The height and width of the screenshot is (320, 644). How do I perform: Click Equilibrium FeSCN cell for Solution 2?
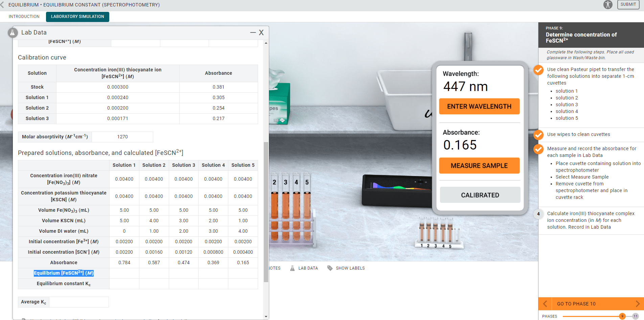click(154, 273)
